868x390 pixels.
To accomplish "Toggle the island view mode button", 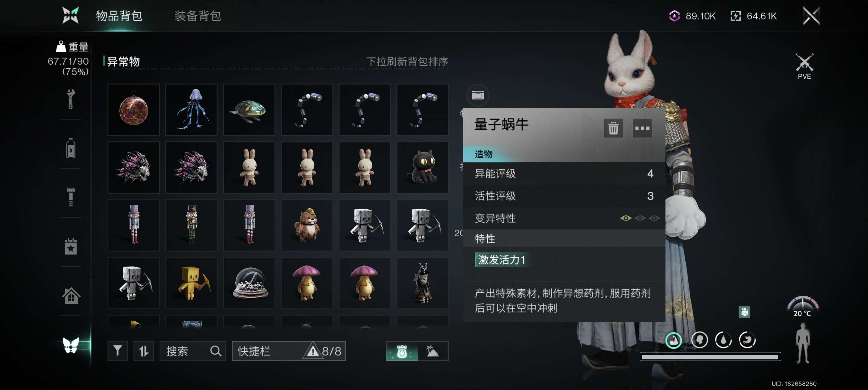I will pos(433,351).
